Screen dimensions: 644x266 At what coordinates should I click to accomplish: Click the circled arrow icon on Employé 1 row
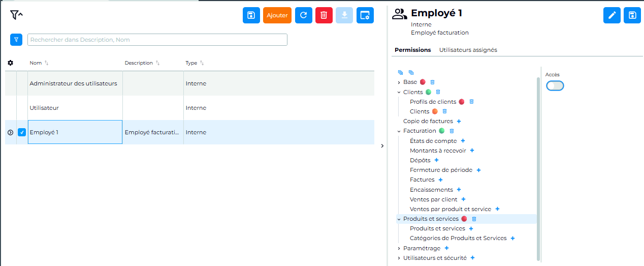[10, 132]
